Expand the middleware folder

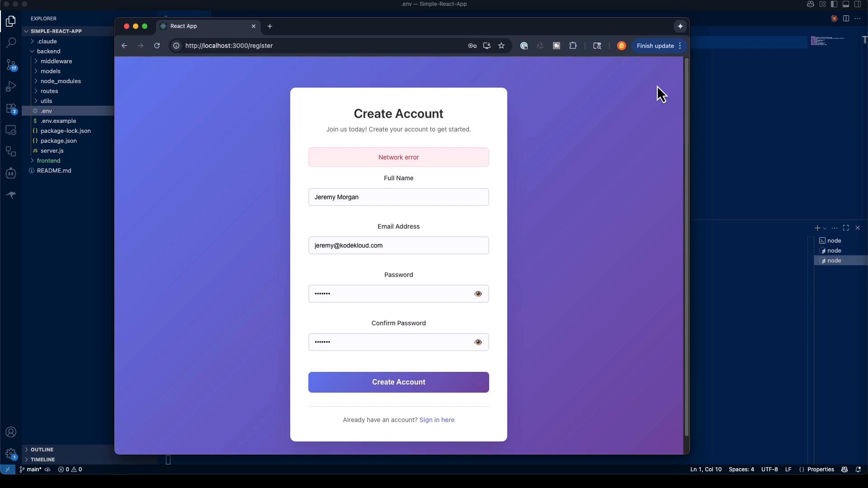pos(56,61)
